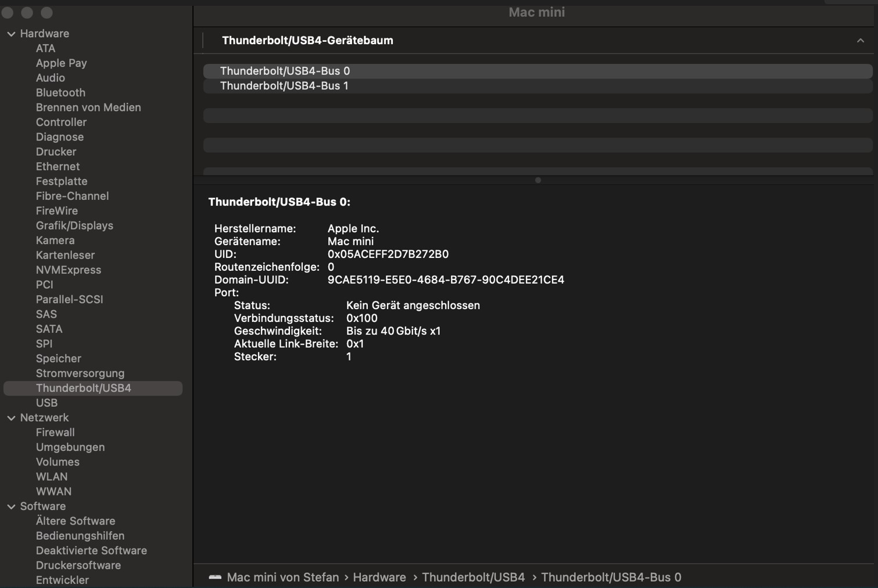Click the Thunderbolt/USB4-Gerätebaum column header
This screenshot has height=588, width=878.
pos(307,41)
